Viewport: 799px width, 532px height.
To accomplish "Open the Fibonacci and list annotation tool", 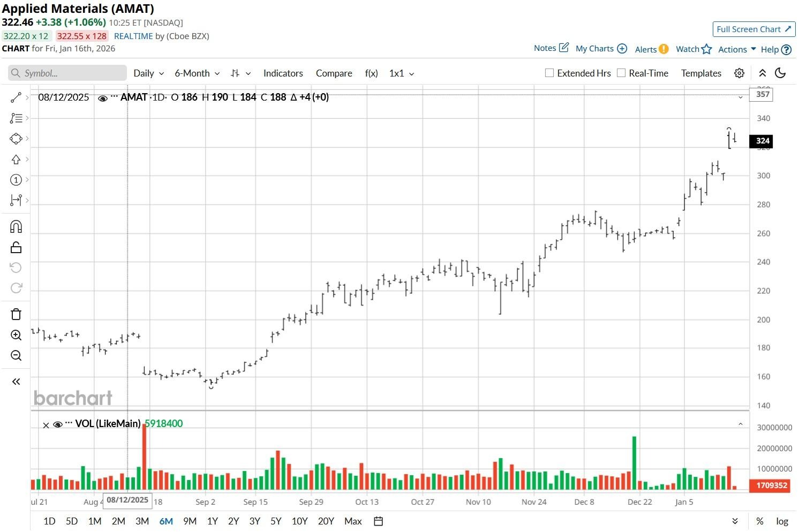I will 16,118.
